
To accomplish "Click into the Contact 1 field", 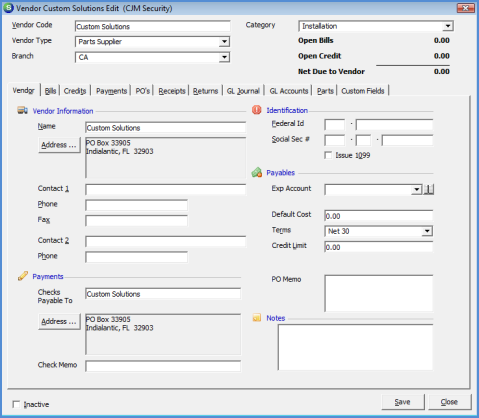I will click(166, 189).
